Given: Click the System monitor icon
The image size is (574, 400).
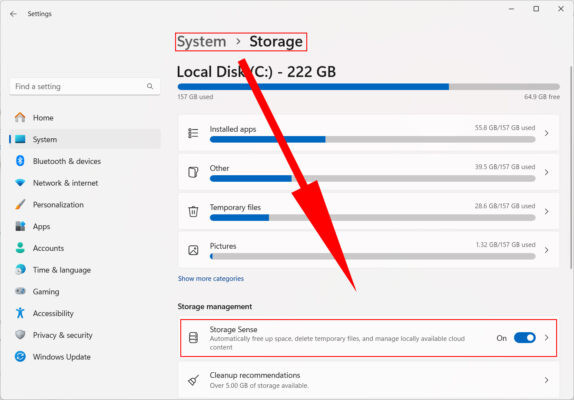Looking at the screenshot, I should click(x=20, y=139).
